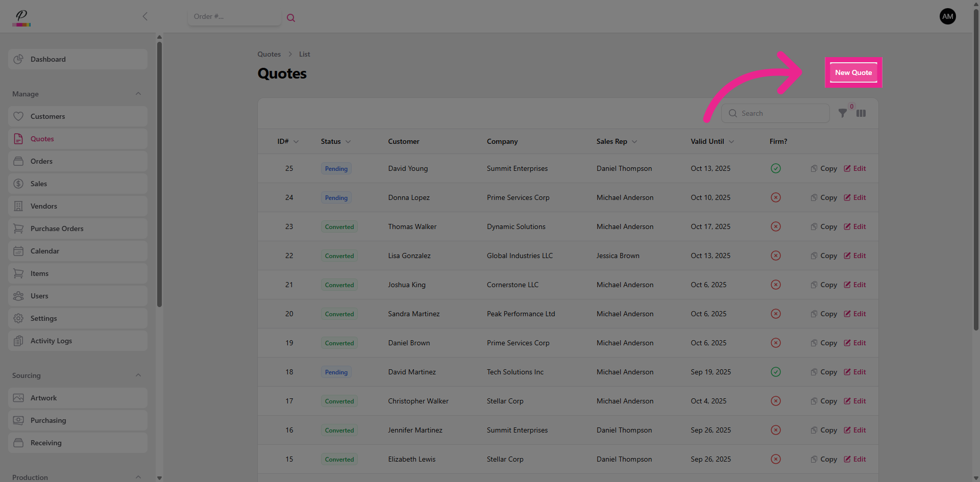Click Firm checkmark for David Young quote
This screenshot has width=980, height=482.
(x=775, y=168)
